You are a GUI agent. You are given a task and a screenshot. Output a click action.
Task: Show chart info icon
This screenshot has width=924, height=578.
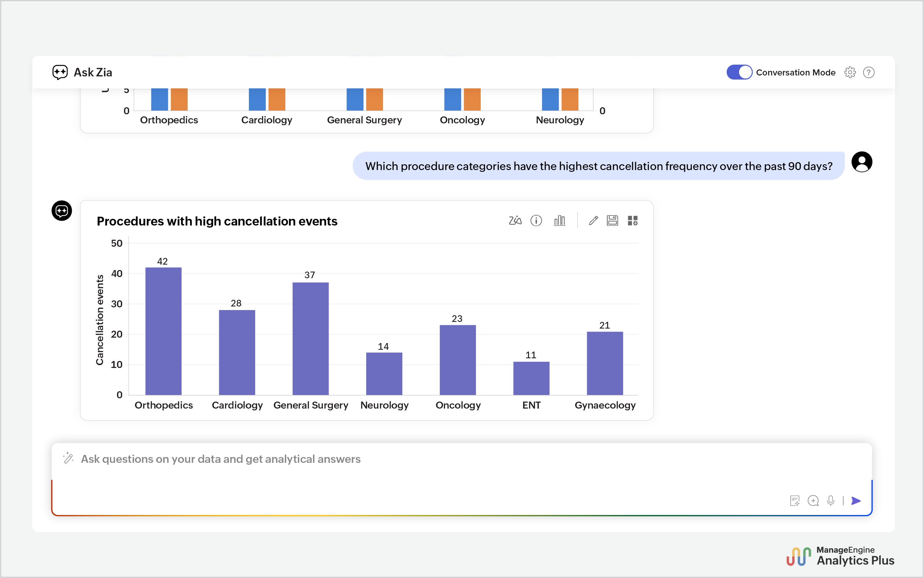pyautogui.click(x=536, y=221)
